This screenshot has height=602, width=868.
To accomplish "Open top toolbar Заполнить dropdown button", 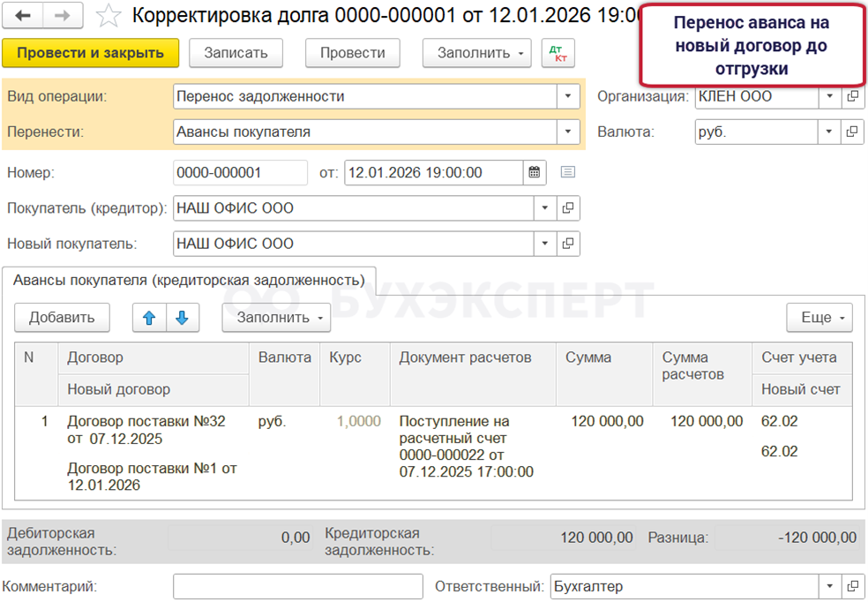I will tap(476, 53).
